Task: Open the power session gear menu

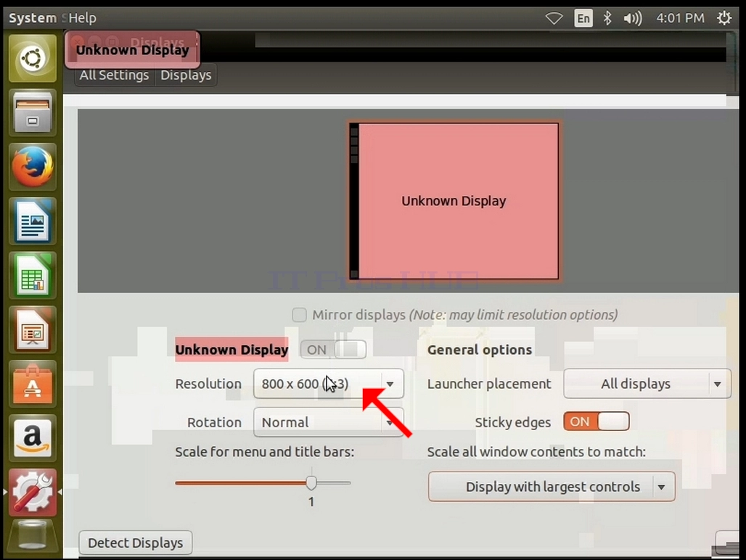Action: click(x=724, y=18)
